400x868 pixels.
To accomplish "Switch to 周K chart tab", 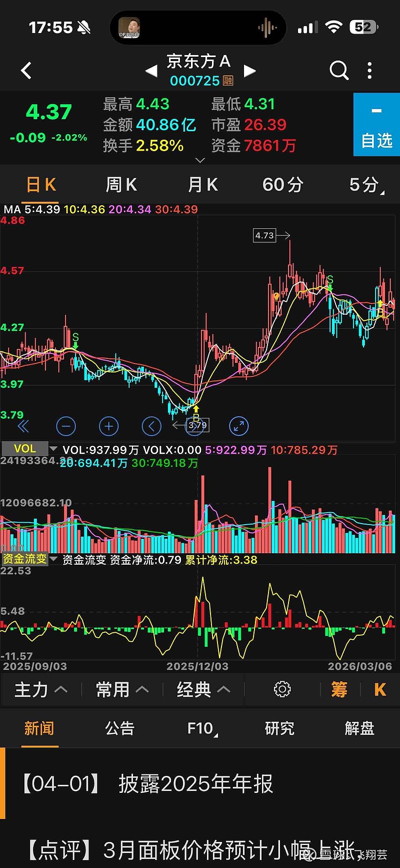I will 121,185.
